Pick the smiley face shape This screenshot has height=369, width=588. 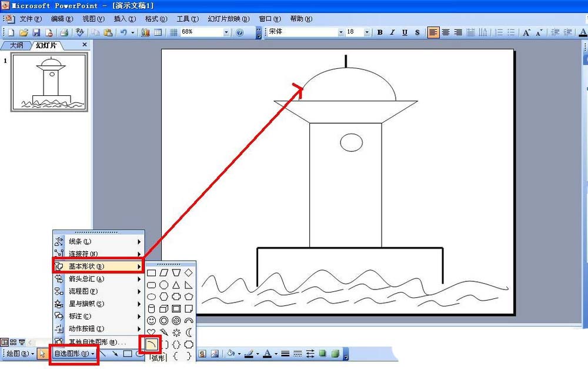tap(151, 321)
